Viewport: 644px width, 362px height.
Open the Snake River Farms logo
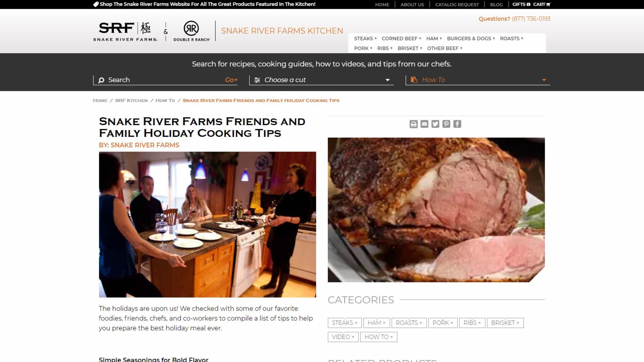125,32
